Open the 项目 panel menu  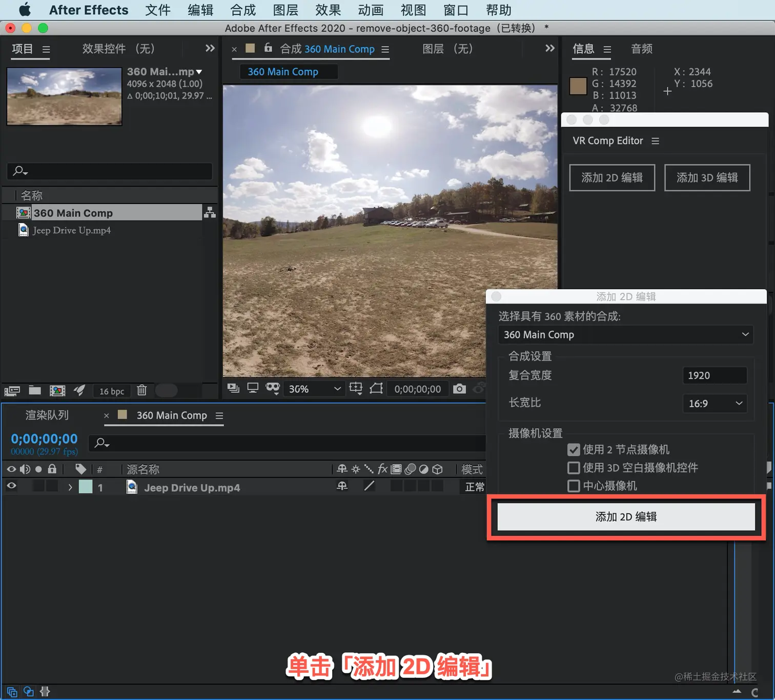(46, 49)
